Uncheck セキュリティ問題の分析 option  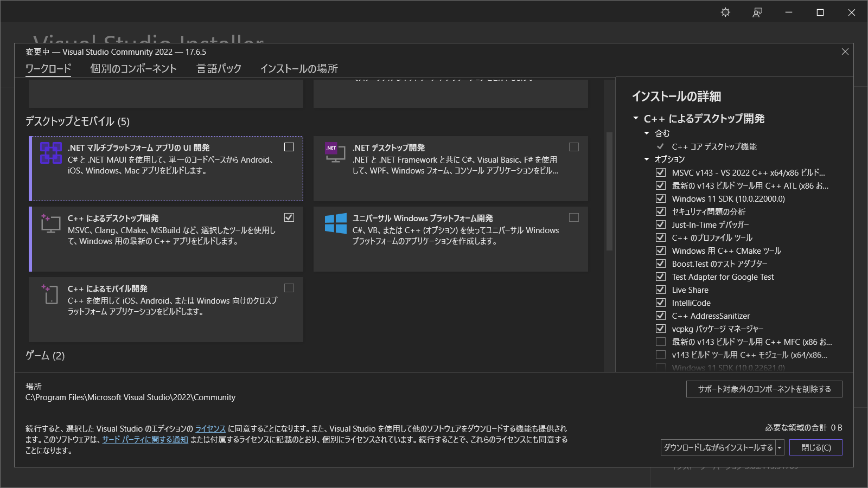[x=661, y=211]
